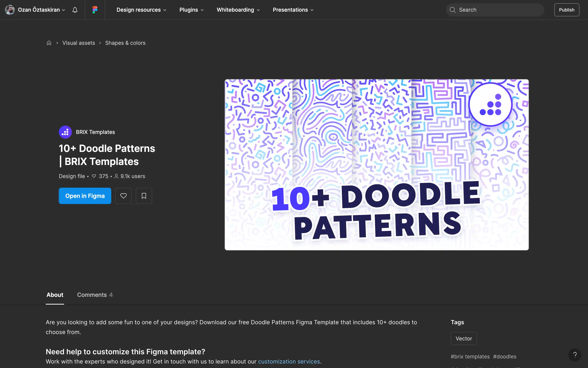Open Visual assets breadcrumb link
Viewport: 588px width, 368px height.
pos(78,43)
